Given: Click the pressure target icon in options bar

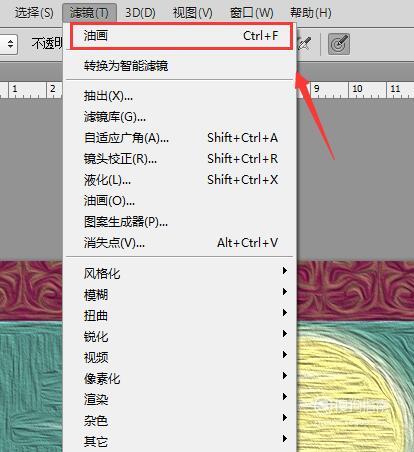Looking at the screenshot, I should pyautogui.click(x=339, y=44).
